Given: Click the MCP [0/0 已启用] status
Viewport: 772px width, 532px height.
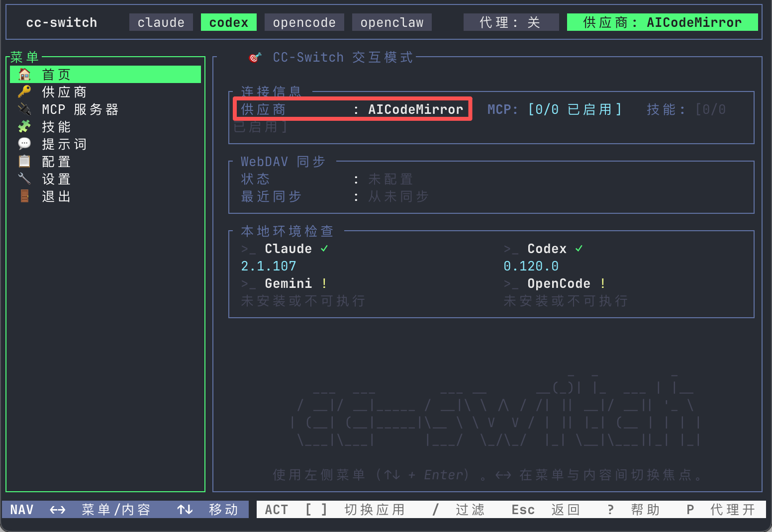Looking at the screenshot, I should coord(555,109).
